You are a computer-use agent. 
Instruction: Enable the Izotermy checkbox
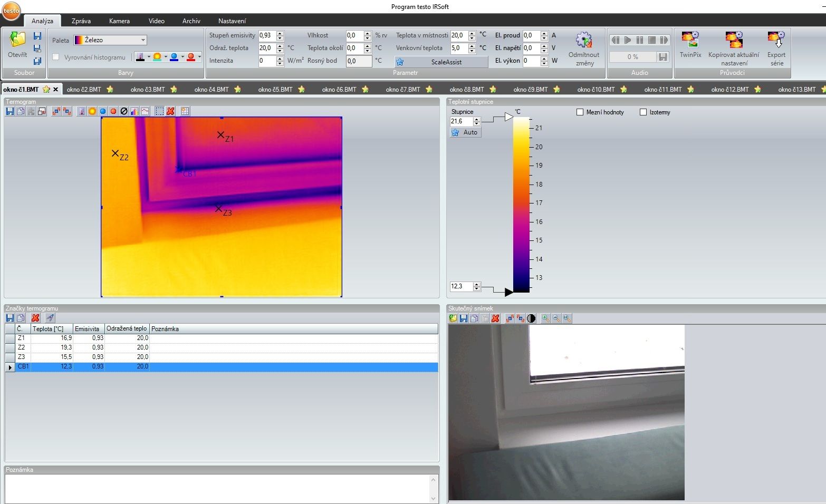tap(643, 112)
